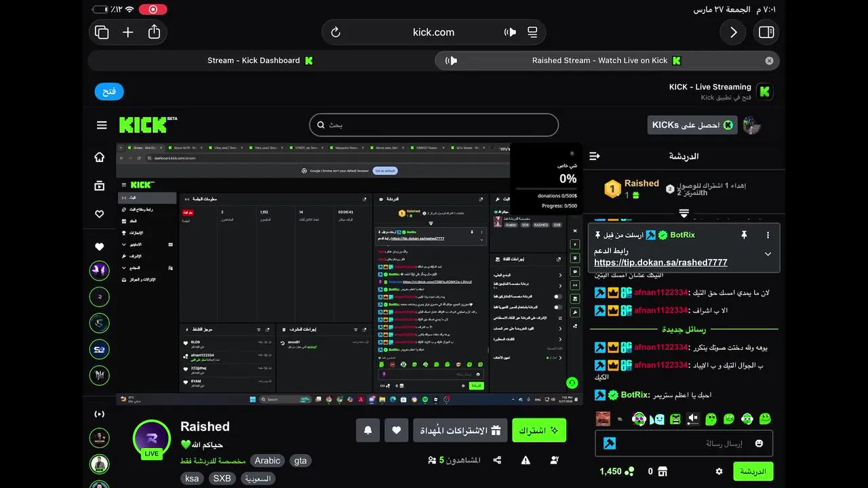Screen dimensions: 868x488
Task: Click BotRix username in last chat message
Action: tap(634, 394)
